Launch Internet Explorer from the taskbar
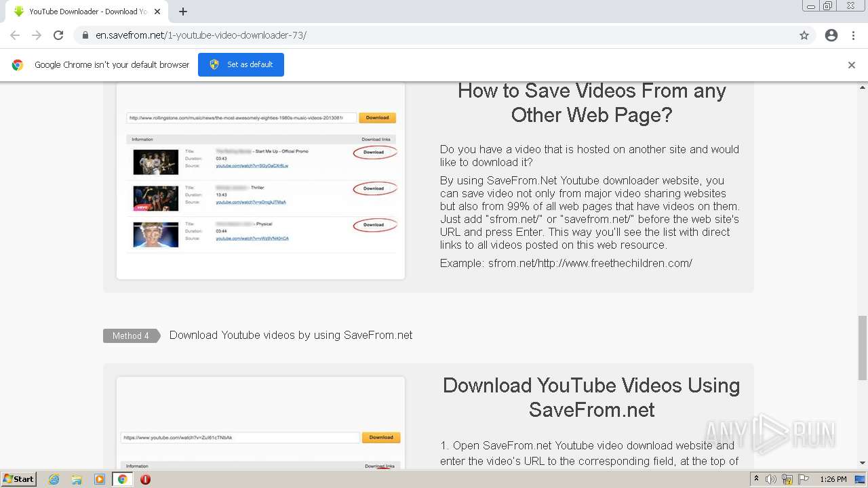Screen dimensions: 868x488 [x=54, y=479]
